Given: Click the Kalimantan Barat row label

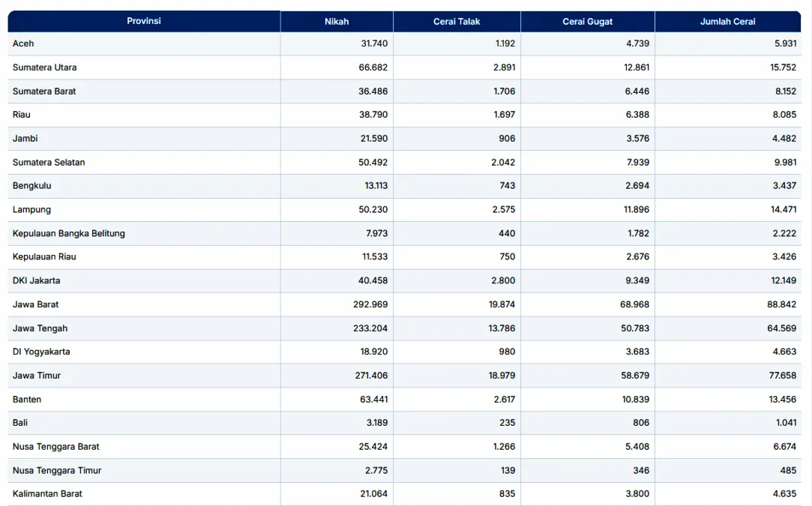Looking at the screenshot, I should [x=47, y=494].
